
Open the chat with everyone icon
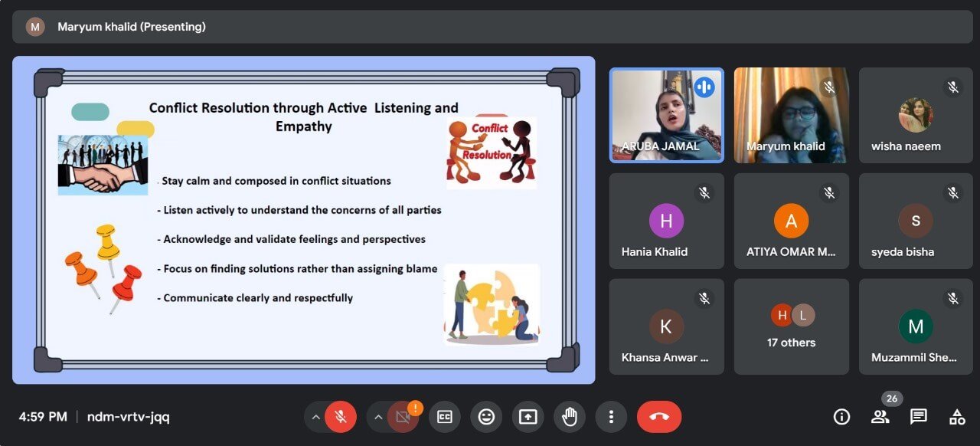[919, 417]
